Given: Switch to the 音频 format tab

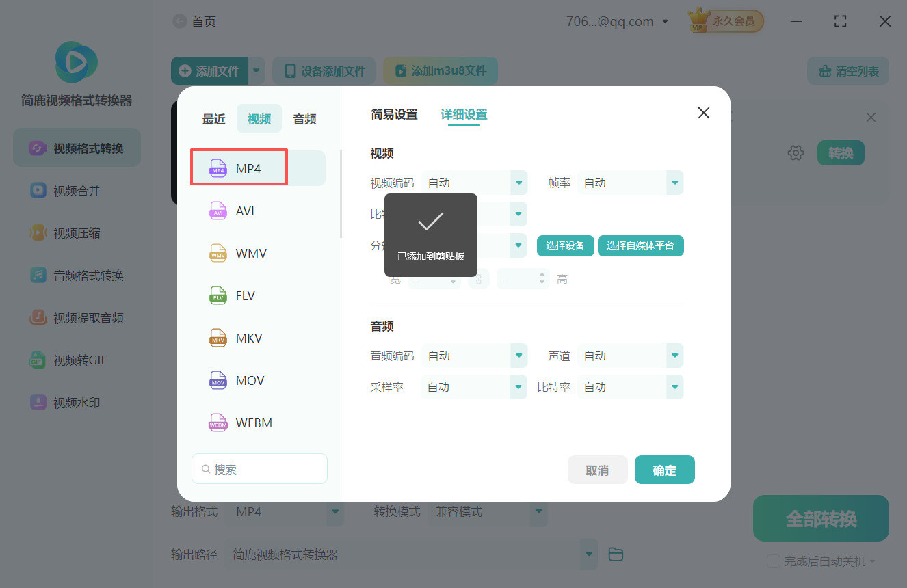Looking at the screenshot, I should (304, 118).
